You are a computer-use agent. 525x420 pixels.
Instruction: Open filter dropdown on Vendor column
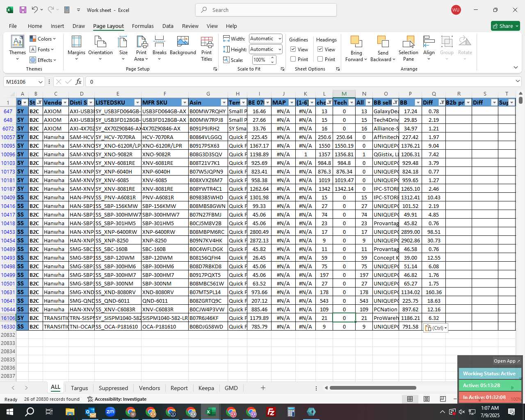point(65,103)
